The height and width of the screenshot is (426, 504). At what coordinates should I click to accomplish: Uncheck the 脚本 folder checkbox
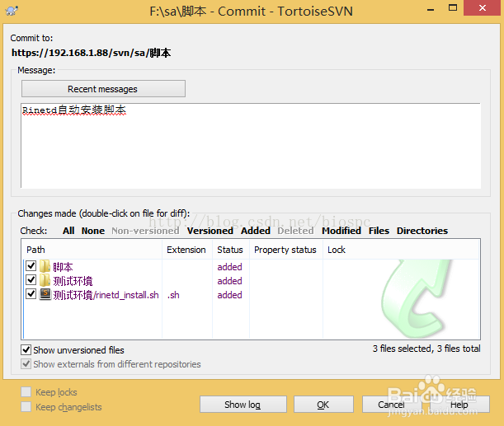31,266
